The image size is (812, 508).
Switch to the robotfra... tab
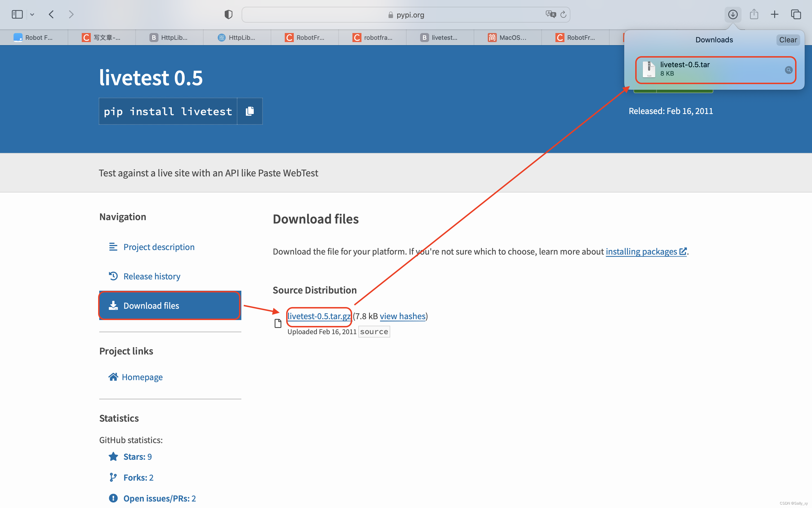coord(372,38)
